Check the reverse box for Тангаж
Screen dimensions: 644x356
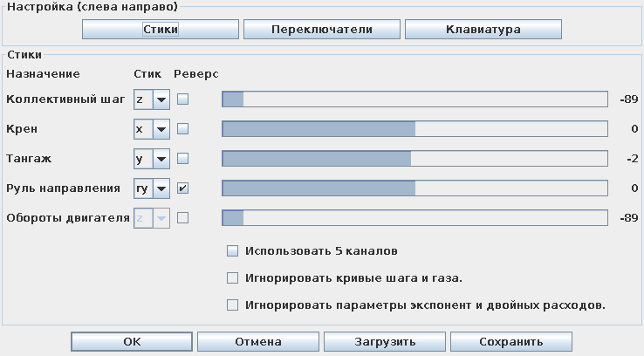182,159
